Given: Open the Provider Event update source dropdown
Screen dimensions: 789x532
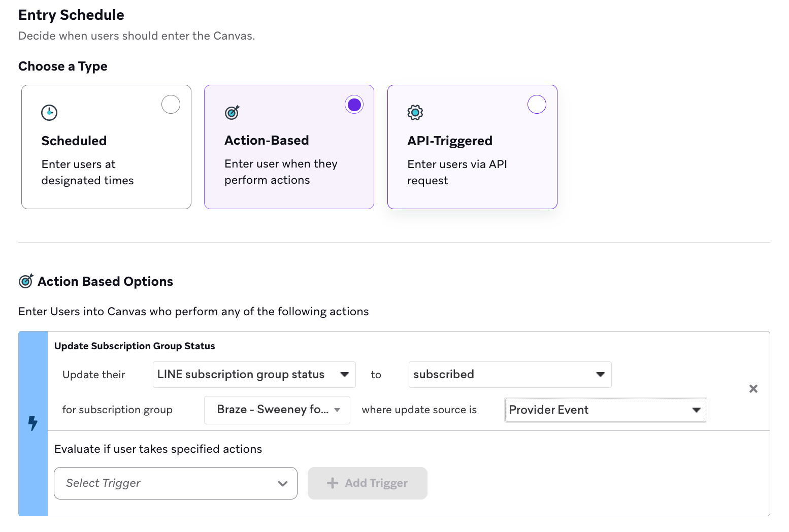Looking at the screenshot, I should coord(605,410).
